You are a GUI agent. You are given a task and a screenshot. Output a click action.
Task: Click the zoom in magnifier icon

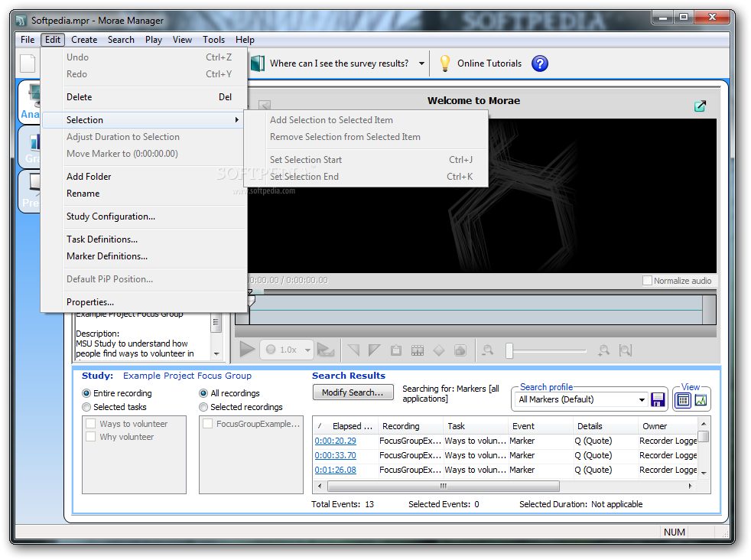(x=603, y=350)
